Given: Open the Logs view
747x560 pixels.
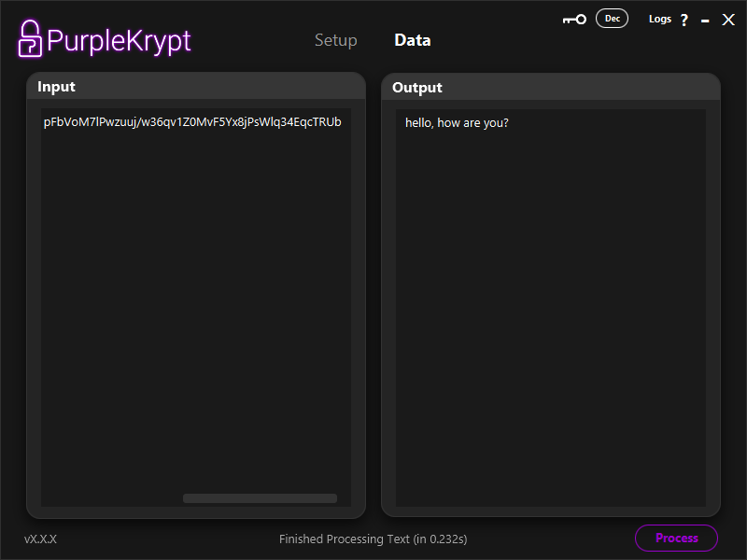Looking at the screenshot, I should [659, 19].
